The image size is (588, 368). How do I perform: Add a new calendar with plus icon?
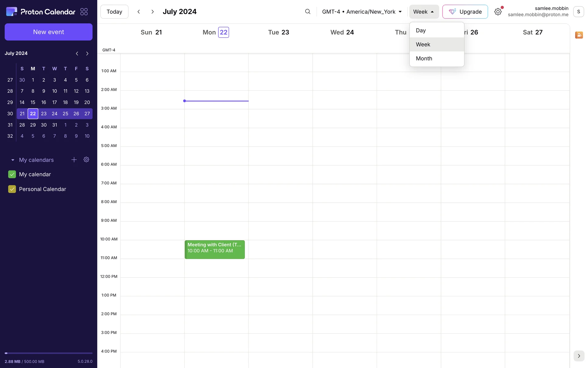[x=74, y=160]
